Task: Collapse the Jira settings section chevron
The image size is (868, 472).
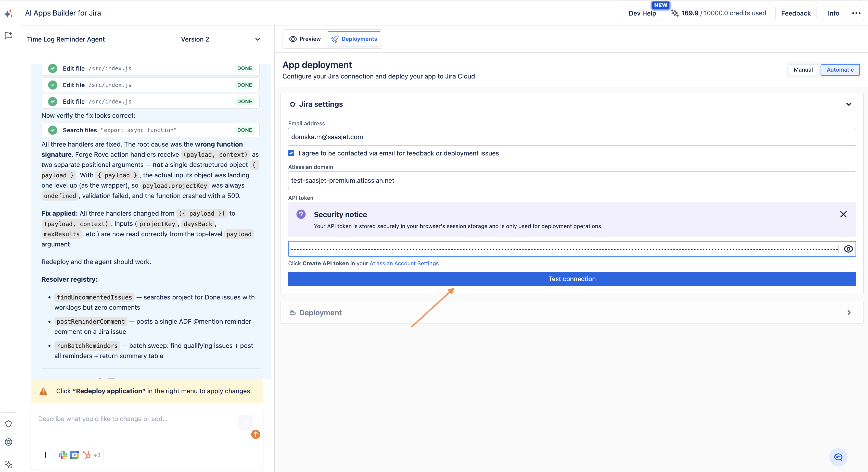Action: [x=849, y=104]
